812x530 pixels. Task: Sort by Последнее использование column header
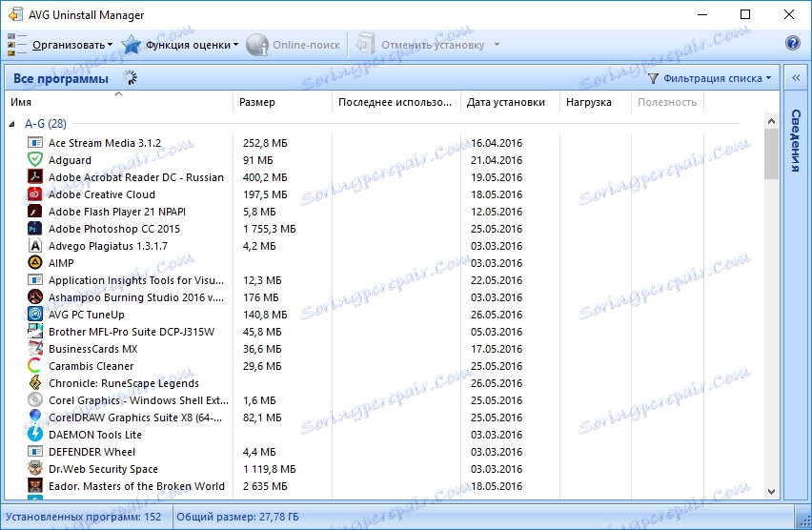pos(396,102)
